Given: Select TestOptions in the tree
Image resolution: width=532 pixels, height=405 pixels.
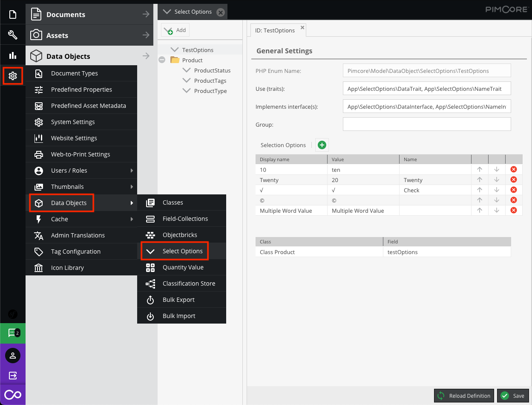Looking at the screenshot, I should click(198, 50).
